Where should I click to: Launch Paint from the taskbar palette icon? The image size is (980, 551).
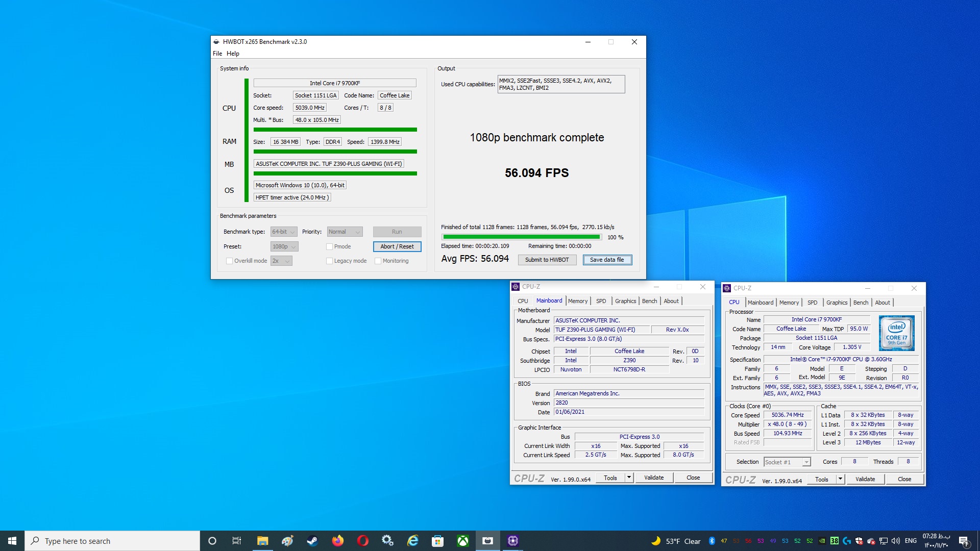click(287, 541)
